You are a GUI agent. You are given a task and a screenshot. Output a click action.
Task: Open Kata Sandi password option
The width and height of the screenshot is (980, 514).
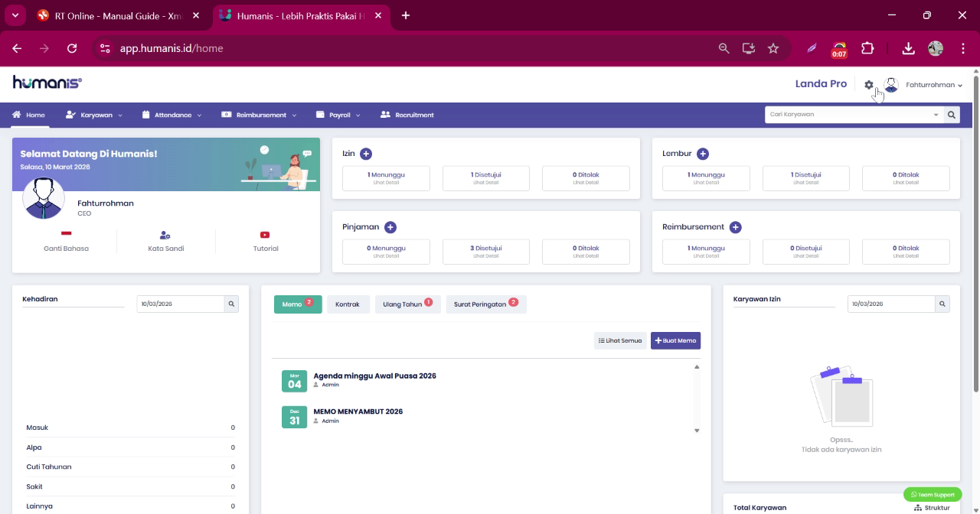pyautogui.click(x=165, y=242)
